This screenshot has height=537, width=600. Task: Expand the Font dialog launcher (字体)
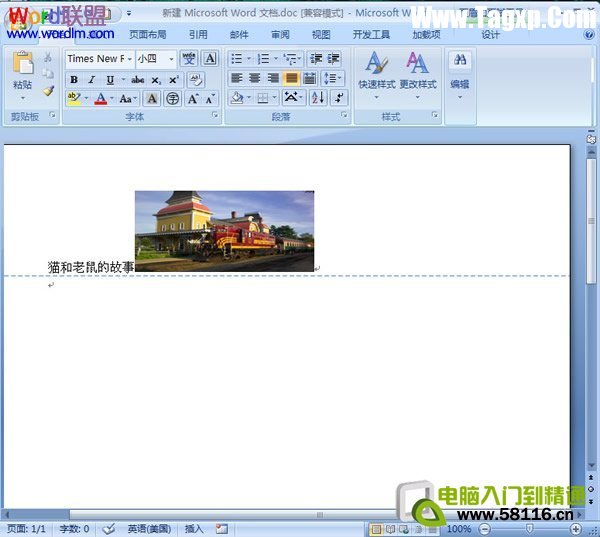coord(215,114)
